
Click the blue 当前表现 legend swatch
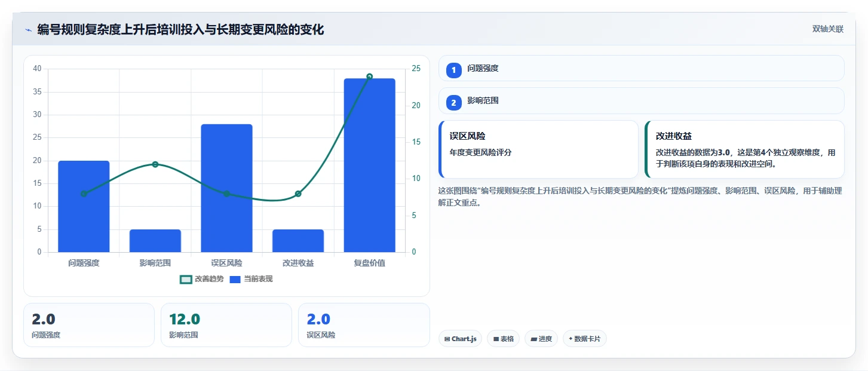point(235,279)
